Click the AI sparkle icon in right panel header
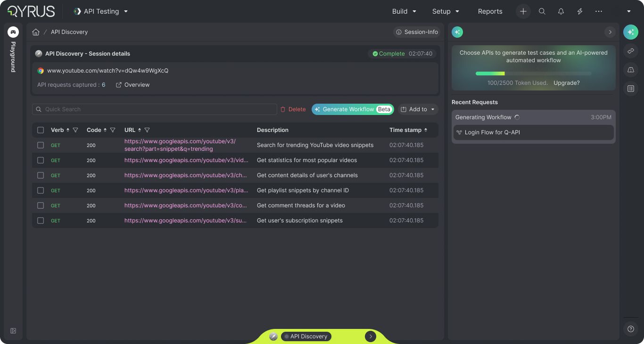Image resolution: width=644 pixels, height=344 pixels. (457, 32)
